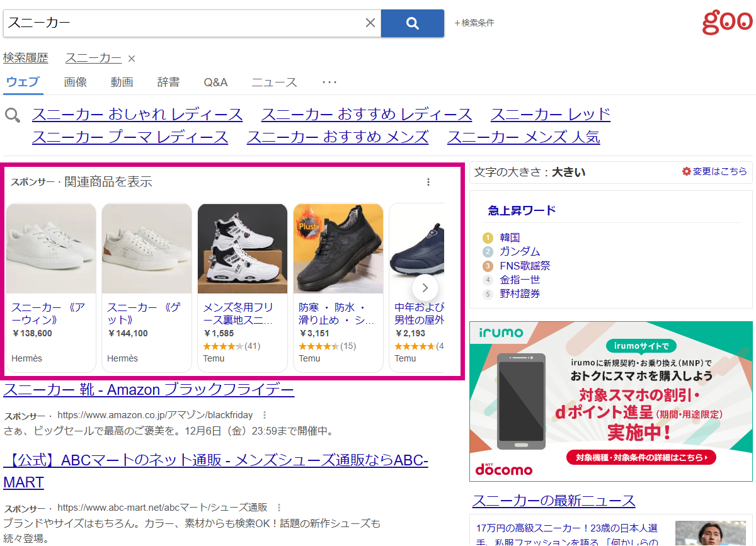
Task: Click the blue search magnifier button
Action: (x=413, y=23)
